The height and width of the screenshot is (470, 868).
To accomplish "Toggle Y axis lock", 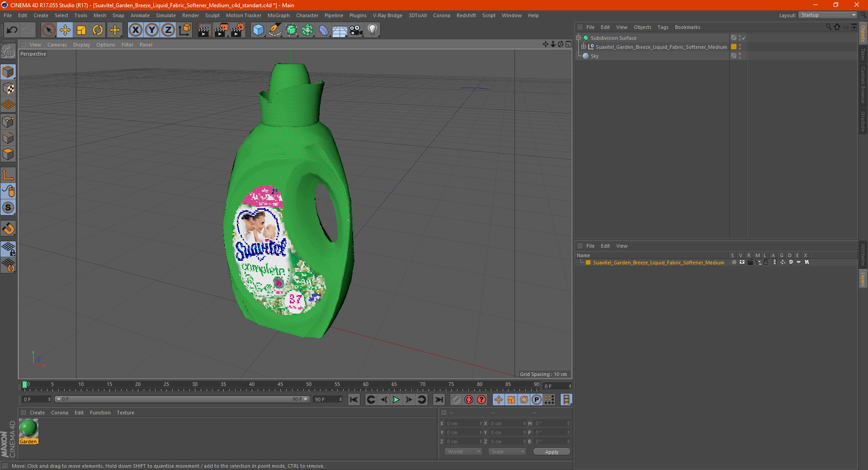I will 152,30.
